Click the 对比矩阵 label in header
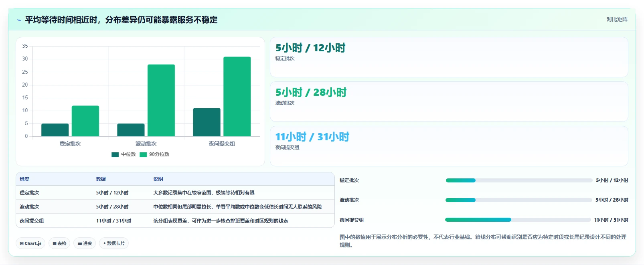 pyautogui.click(x=617, y=19)
